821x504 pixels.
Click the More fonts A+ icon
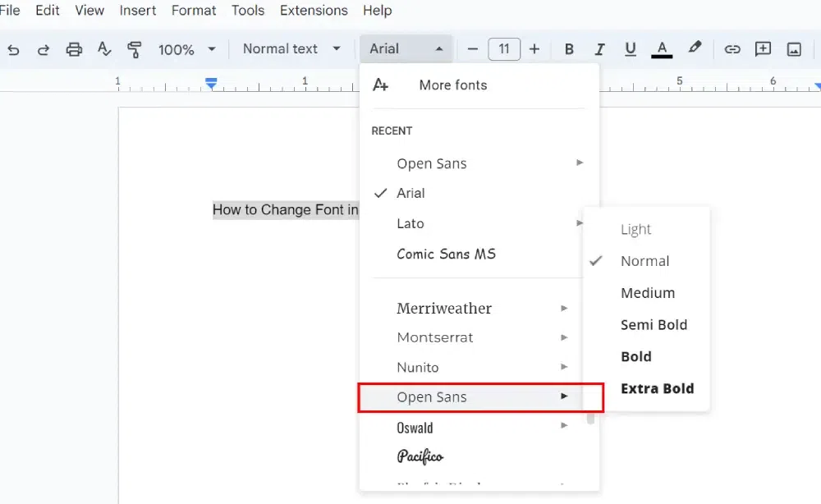coord(380,85)
